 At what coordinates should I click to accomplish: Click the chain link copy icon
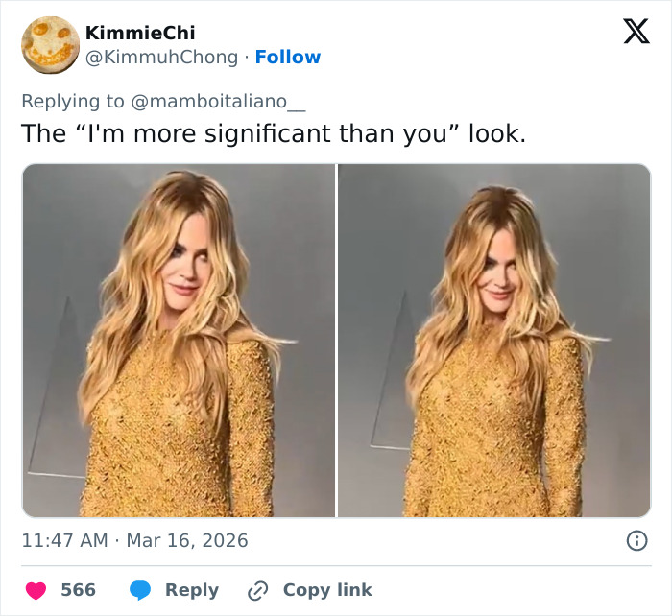[x=257, y=590]
